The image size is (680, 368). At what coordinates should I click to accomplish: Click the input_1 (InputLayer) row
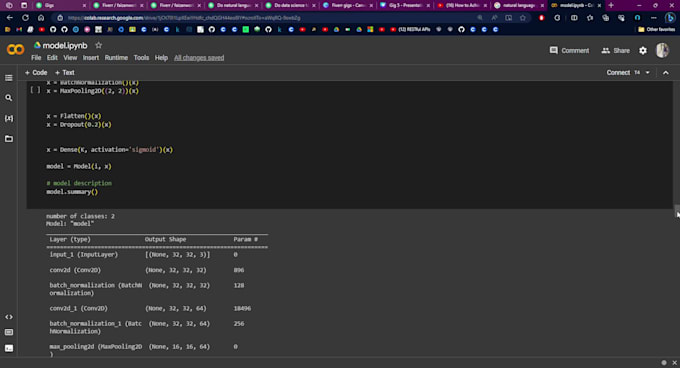143,254
